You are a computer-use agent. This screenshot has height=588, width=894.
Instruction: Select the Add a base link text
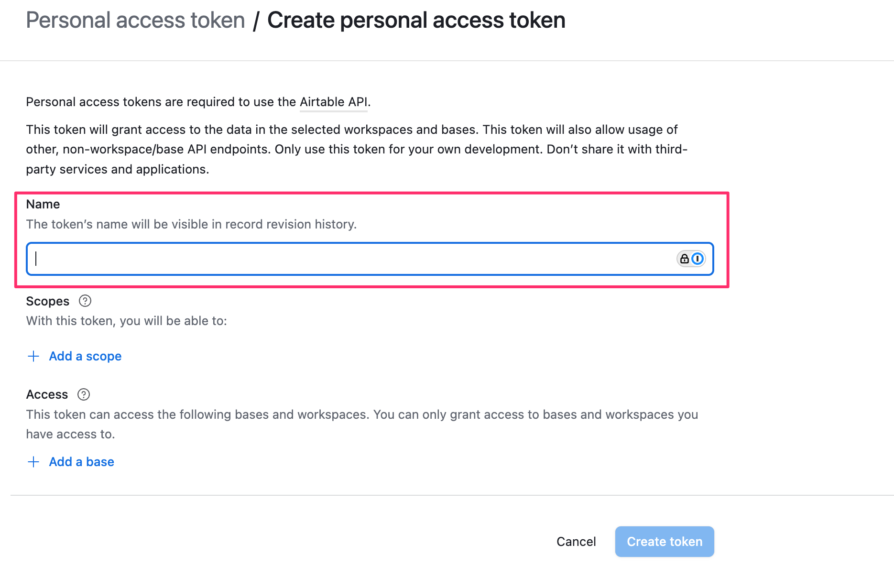(x=82, y=462)
